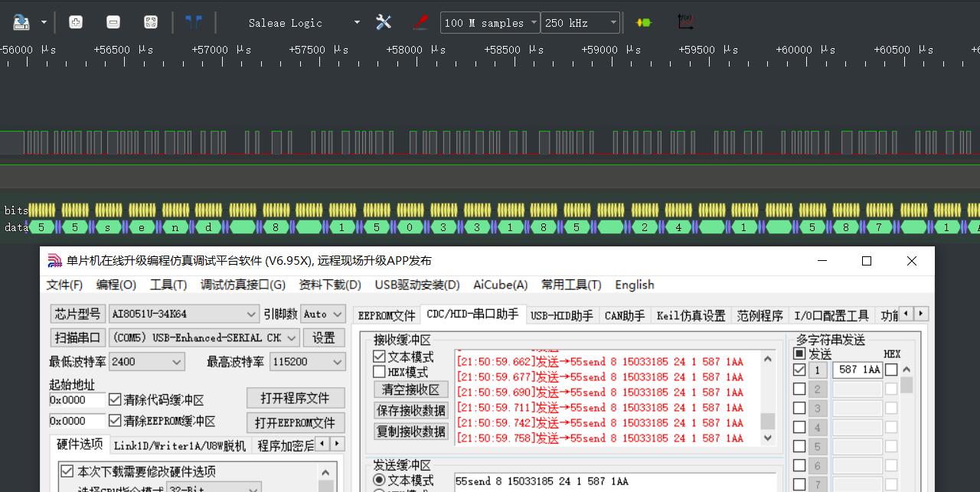
Task: Switch to the Keil仿真设置 tab
Action: coord(691,315)
